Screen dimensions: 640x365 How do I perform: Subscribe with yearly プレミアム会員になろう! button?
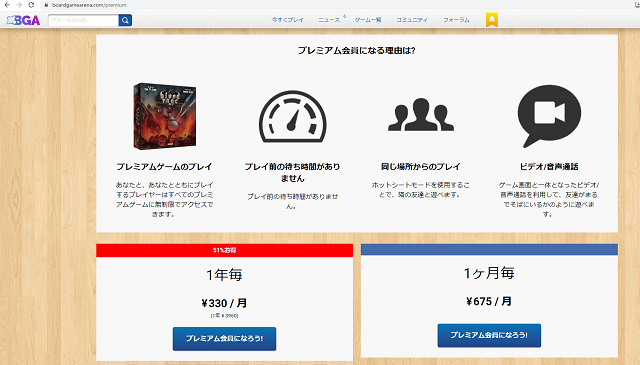[x=224, y=339]
